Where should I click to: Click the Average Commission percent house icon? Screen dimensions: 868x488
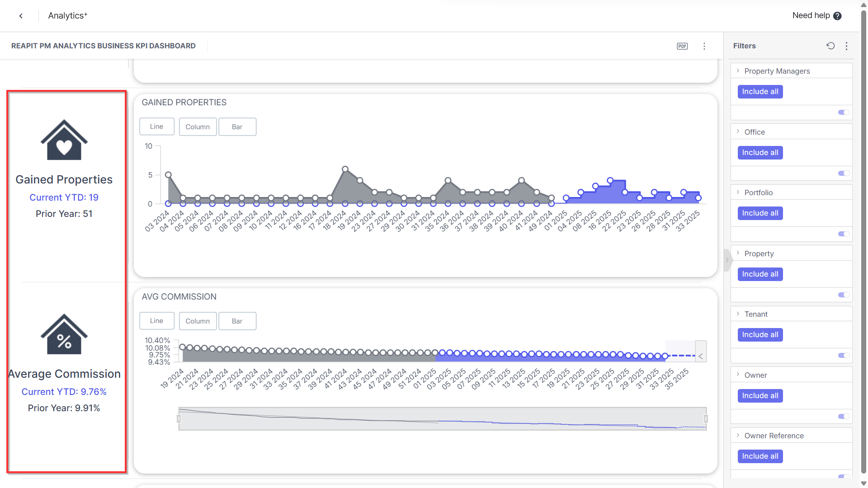pyautogui.click(x=64, y=334)
